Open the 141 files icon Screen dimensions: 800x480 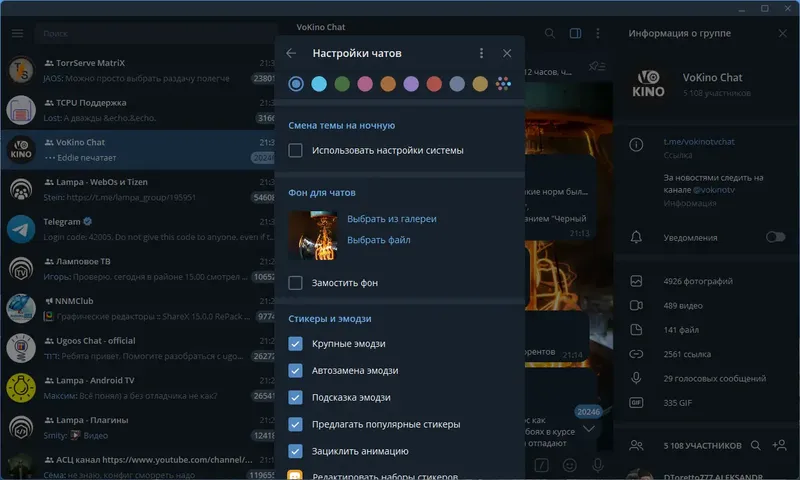[636, 330]
